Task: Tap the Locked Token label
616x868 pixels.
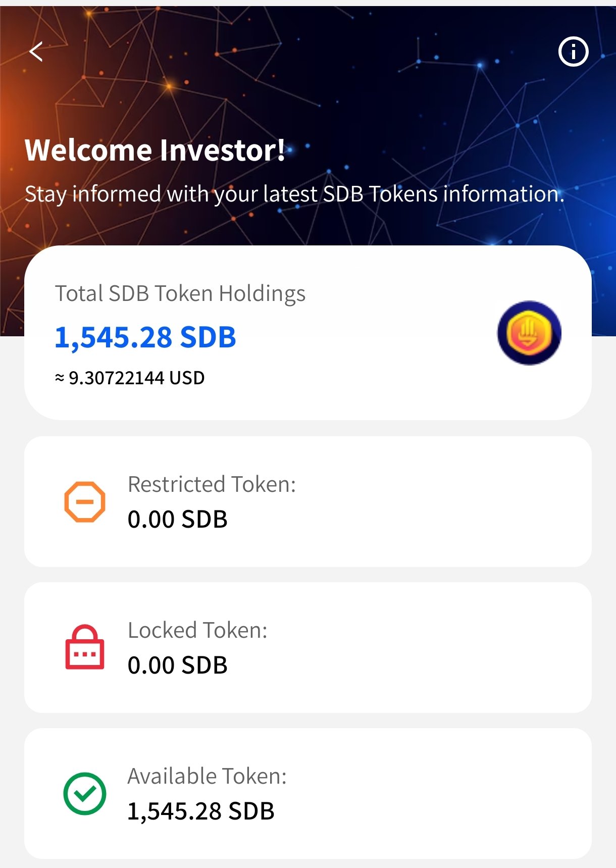Action: pyautogui.click(x=197, y=630)
